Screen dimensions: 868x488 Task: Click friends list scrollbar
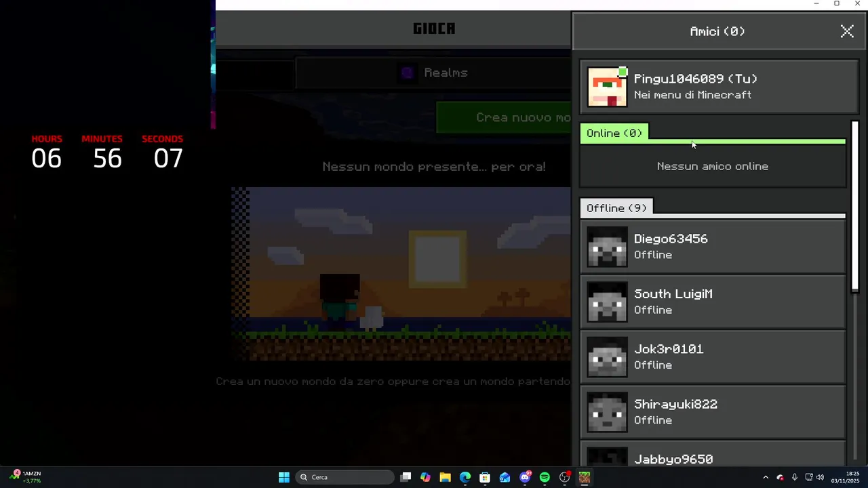click(855, 207)
